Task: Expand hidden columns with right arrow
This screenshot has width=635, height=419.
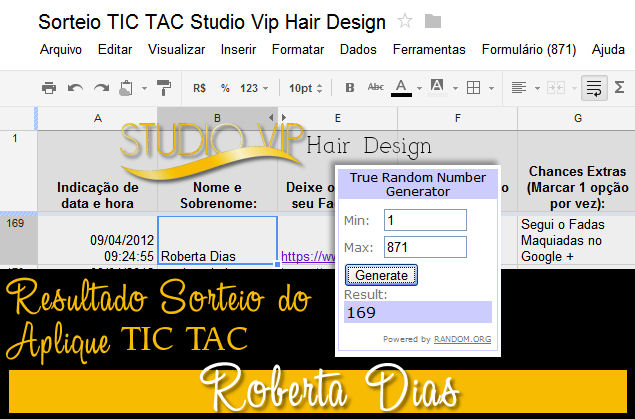Action: [x=284, y=117]
